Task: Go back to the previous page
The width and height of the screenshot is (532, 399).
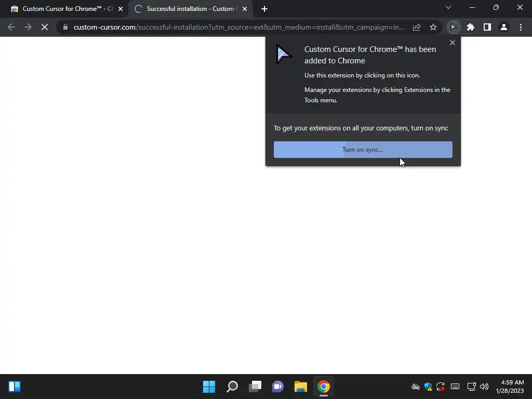Action: tap(11, 27)
